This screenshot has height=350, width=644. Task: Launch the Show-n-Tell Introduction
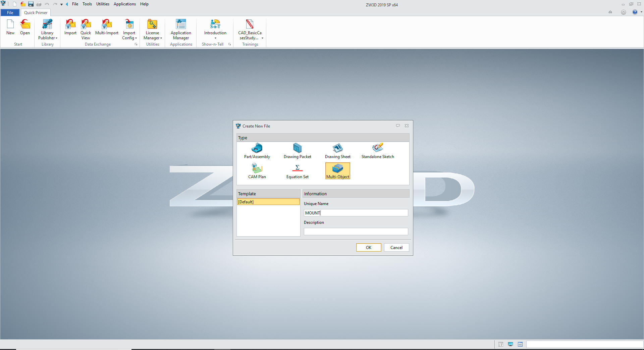point(215,27)
